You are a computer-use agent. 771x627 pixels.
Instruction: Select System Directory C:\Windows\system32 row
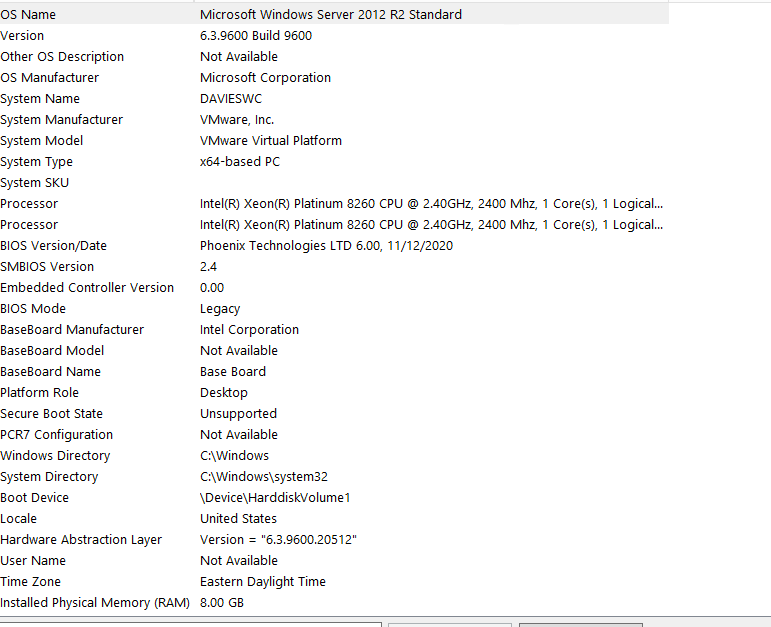(x=334, y=477)
